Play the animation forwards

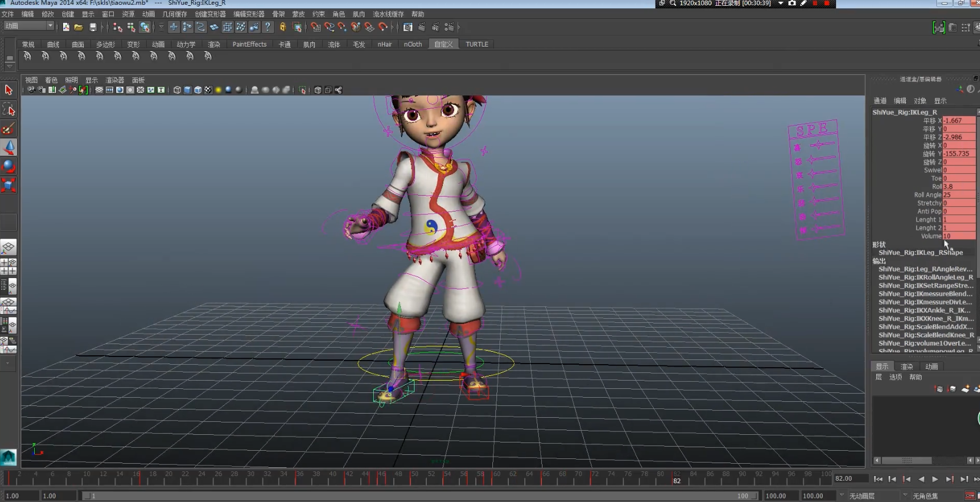[x=935, y=479]
